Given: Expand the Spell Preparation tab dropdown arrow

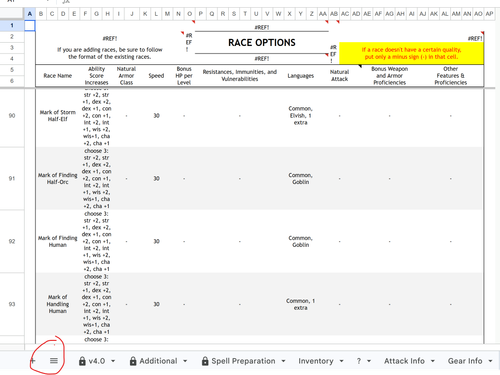Looking at the screenshot, I should [283, 361].
